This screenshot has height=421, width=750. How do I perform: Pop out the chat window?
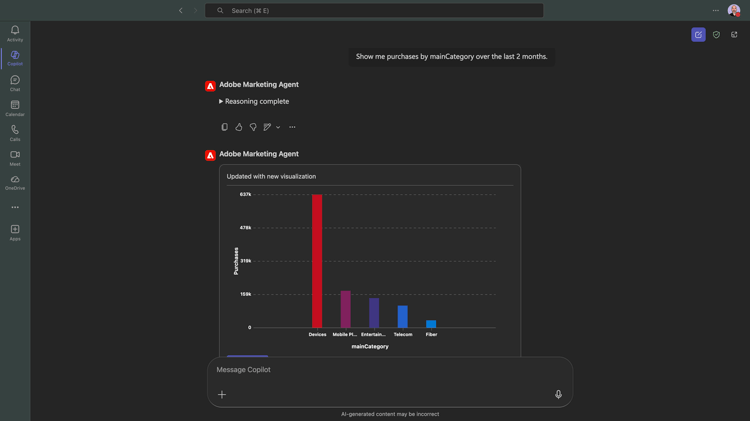coord(734,34)
